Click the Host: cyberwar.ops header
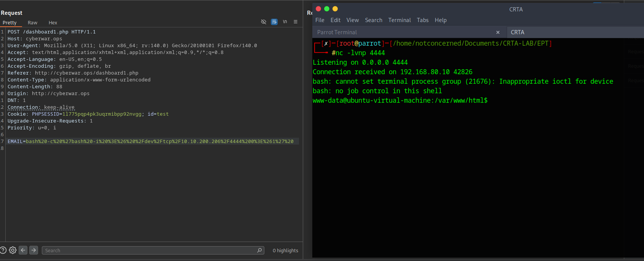644x261 pixels. coord(35,39)
